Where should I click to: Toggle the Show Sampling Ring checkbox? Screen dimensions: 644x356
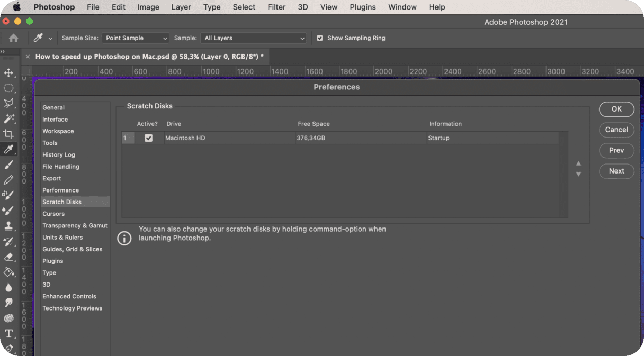pyautogui.click(x=320, y=38)
